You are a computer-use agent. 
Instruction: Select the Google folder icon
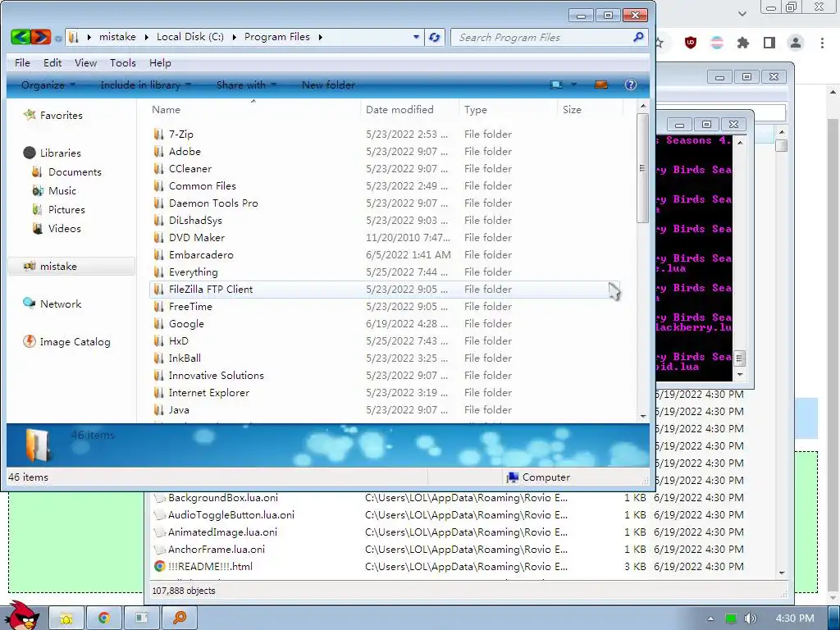click(158, 323)
